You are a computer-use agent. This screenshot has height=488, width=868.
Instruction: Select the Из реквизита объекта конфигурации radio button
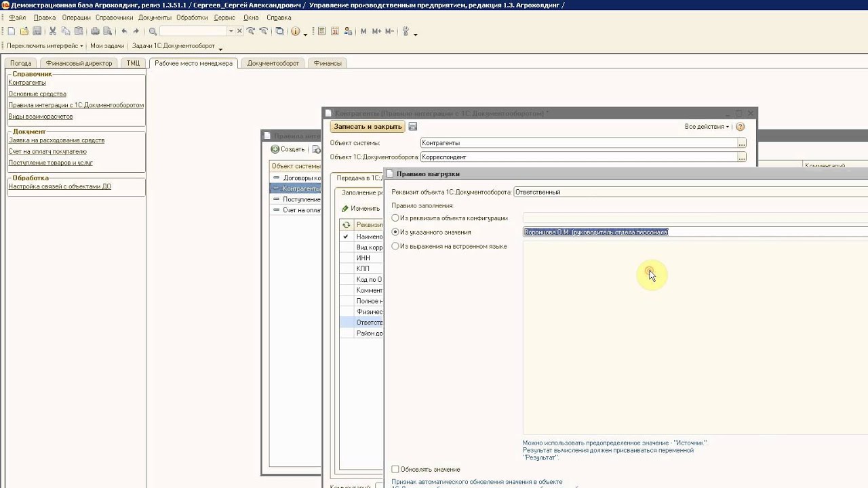395,218
